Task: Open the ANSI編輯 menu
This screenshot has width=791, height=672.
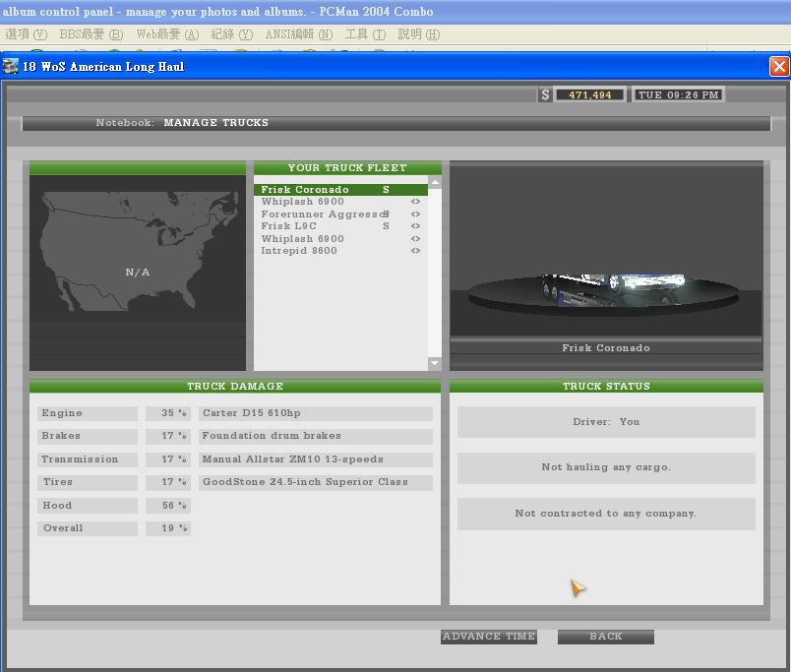Action: pos(298,34)
